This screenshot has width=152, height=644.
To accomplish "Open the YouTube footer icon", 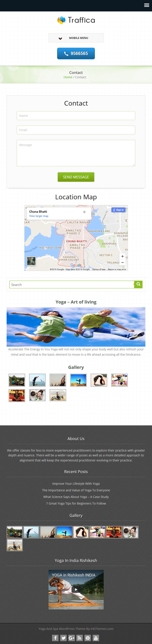I will tap(96, 638).
